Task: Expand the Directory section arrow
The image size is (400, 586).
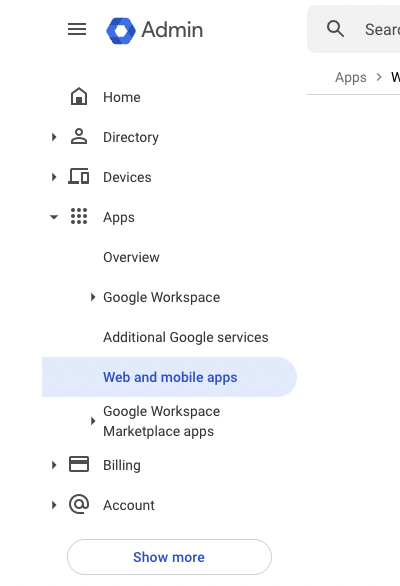Action: click(x=54, y=137)
